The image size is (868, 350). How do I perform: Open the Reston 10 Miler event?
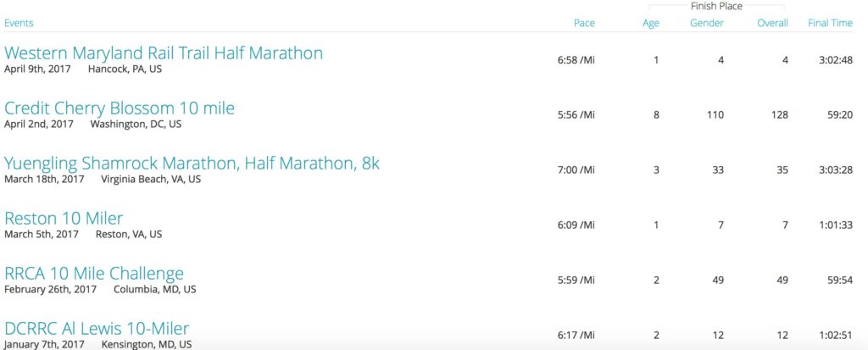(64, 218)
